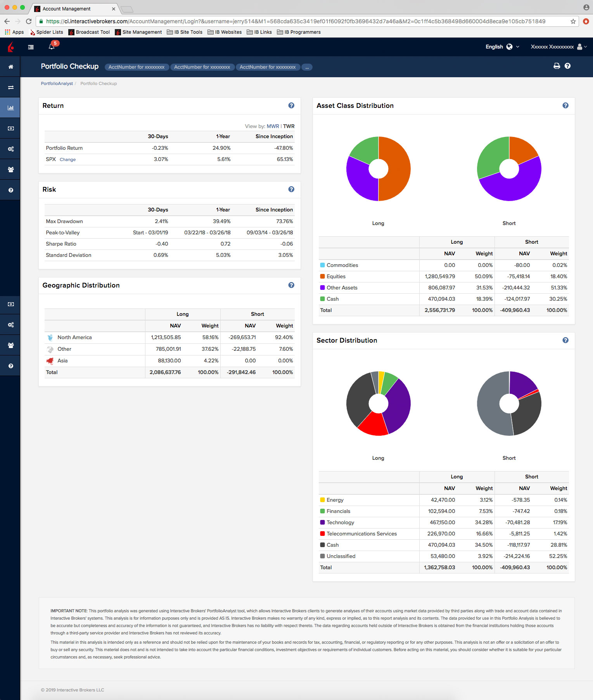This screenshot has height=700, width=593.
Task: Open page help icon next to print
Action: (x=567, y=66)
